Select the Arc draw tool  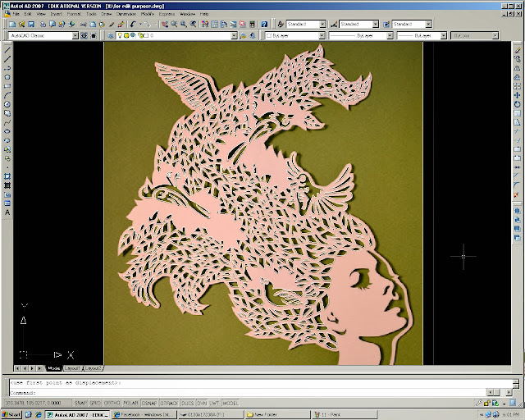[7, 95]
